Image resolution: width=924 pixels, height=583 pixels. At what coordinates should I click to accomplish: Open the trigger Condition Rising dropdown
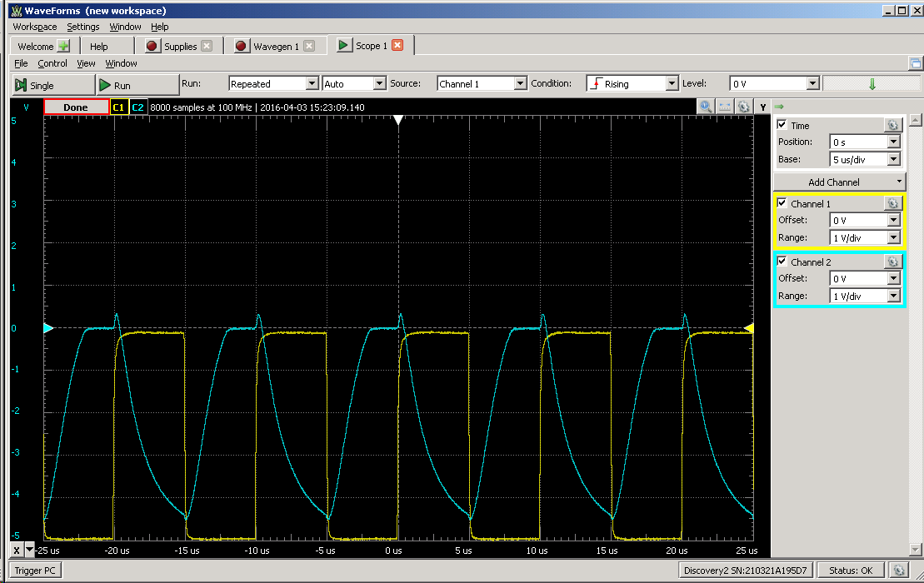pyautogui.click(x=672, y=83)
